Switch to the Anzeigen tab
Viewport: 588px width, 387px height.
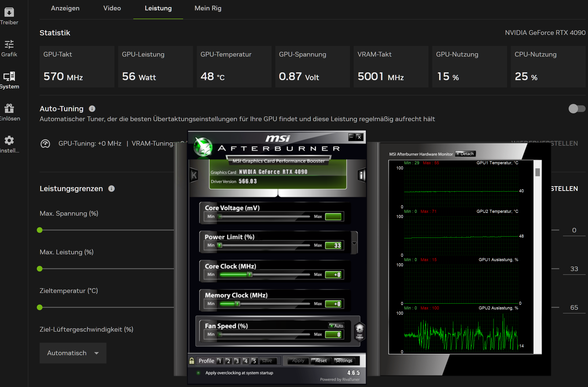[x=65, y=8]
